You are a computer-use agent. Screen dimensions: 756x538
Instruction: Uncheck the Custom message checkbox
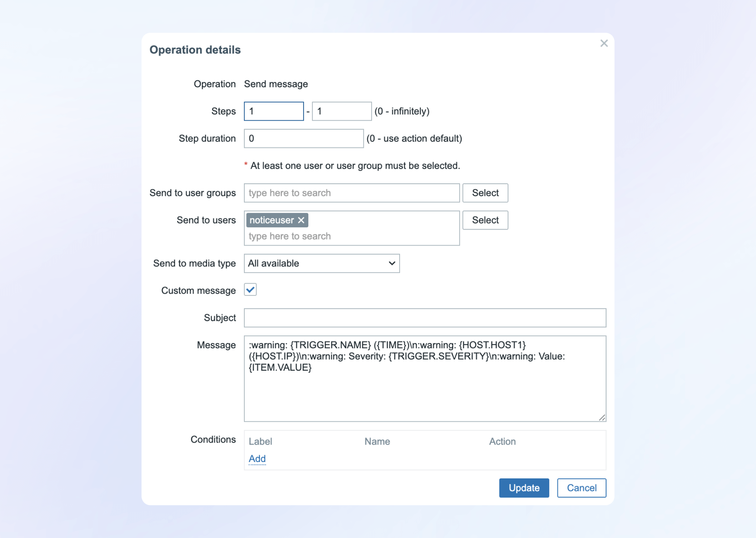(x=250, y=289)
